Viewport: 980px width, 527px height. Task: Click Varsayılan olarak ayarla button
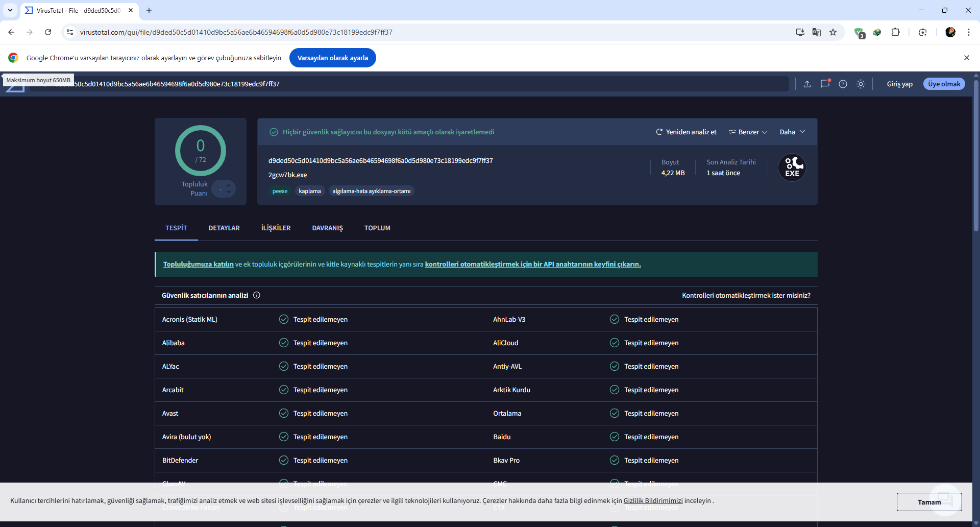pyautogui.click(x=333, y=58)
